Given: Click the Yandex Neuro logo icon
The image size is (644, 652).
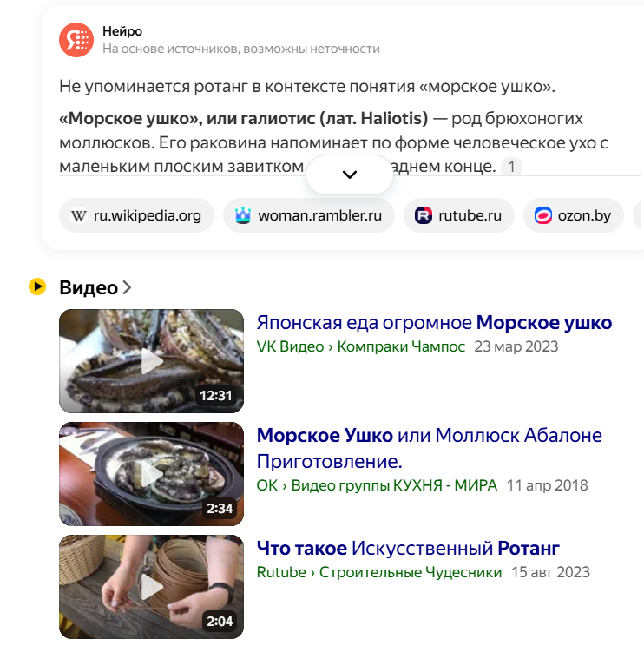Looking at the screenshot, I should pos(76,40).
